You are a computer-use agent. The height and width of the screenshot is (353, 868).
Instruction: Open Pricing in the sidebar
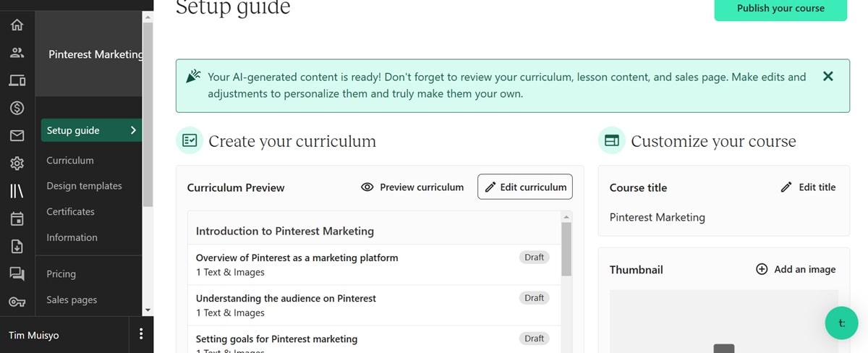pyautogui.click(x=61, y=274)
